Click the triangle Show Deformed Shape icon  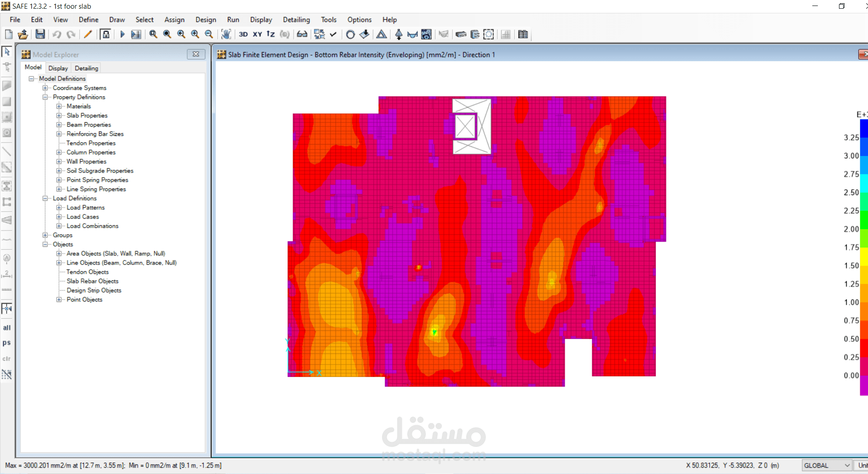point(382,35)
